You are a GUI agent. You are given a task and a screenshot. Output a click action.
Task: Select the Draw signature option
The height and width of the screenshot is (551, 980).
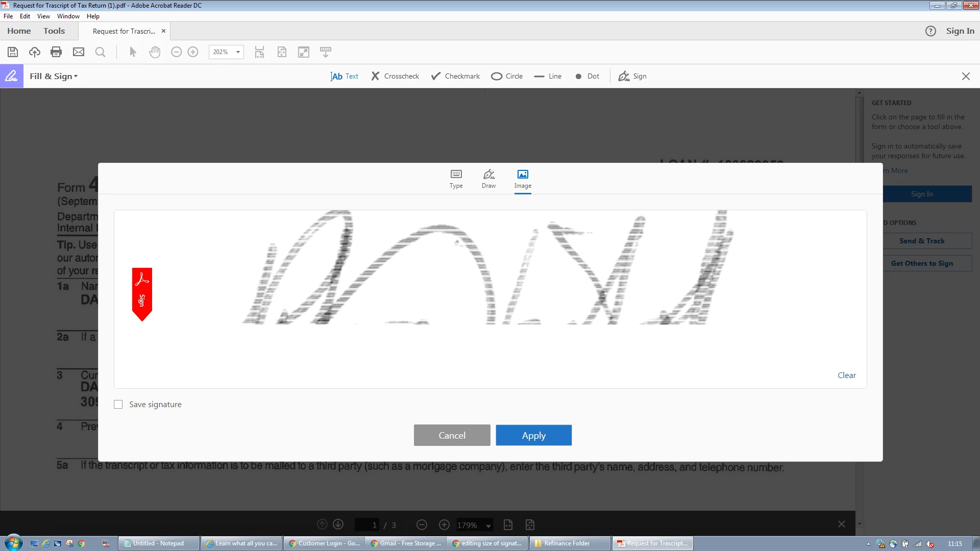(488, 179)
